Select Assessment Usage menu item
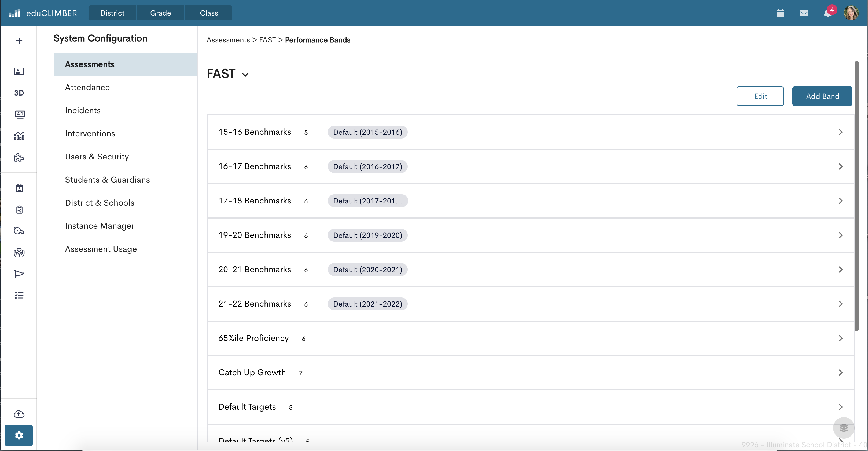 click(126, 249)
